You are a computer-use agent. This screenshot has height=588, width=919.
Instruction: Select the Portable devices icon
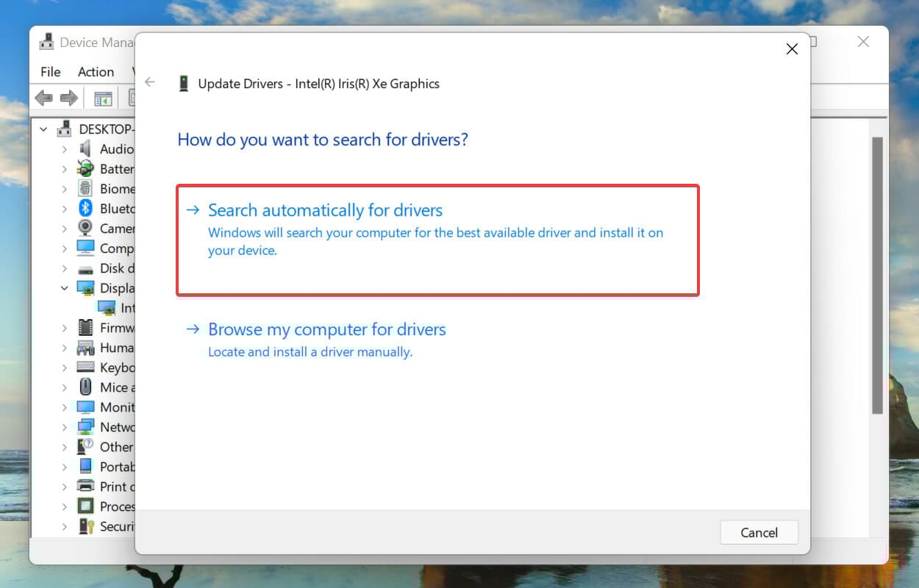pos(86,467)
